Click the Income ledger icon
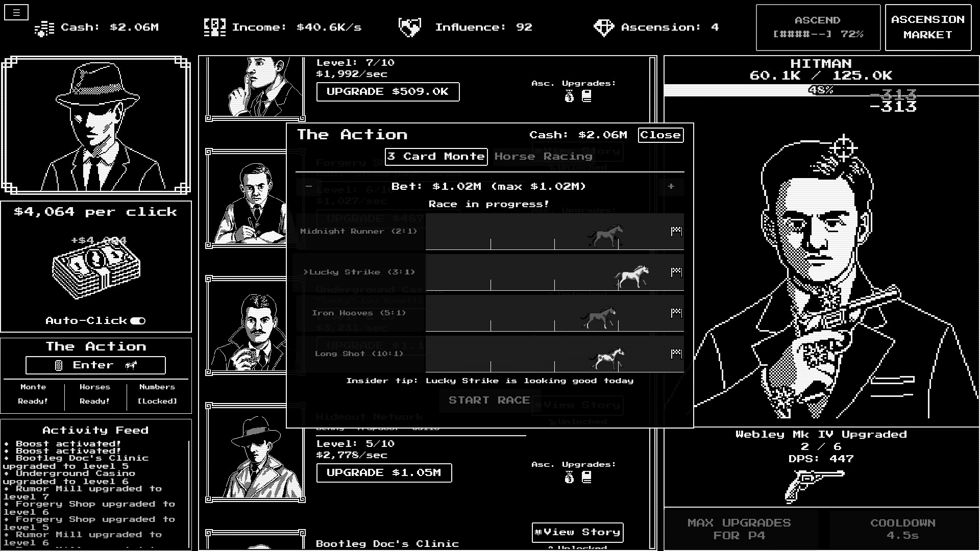The width and height of the screenshot is (980, 551). coord(214,28)
